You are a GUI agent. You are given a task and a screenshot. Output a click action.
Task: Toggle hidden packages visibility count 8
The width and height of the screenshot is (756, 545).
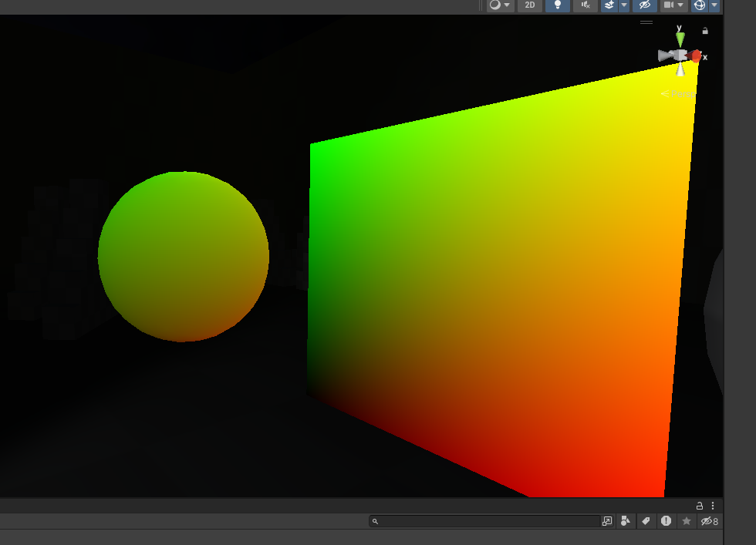[709, 521]
